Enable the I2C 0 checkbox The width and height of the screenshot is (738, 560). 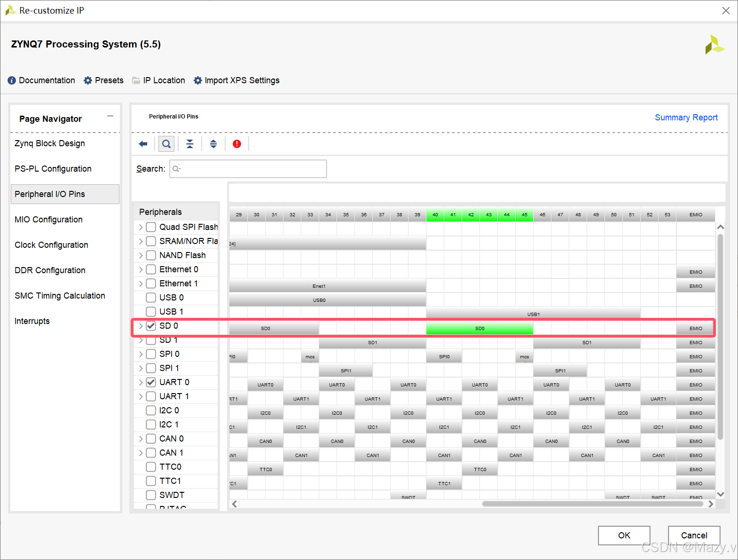[151, 410]
